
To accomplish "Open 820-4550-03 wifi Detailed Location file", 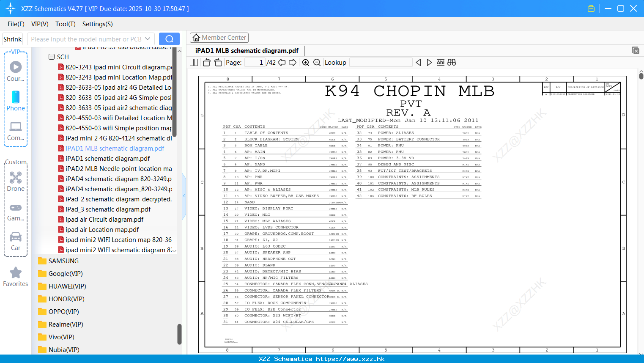I will click(115, 118).
